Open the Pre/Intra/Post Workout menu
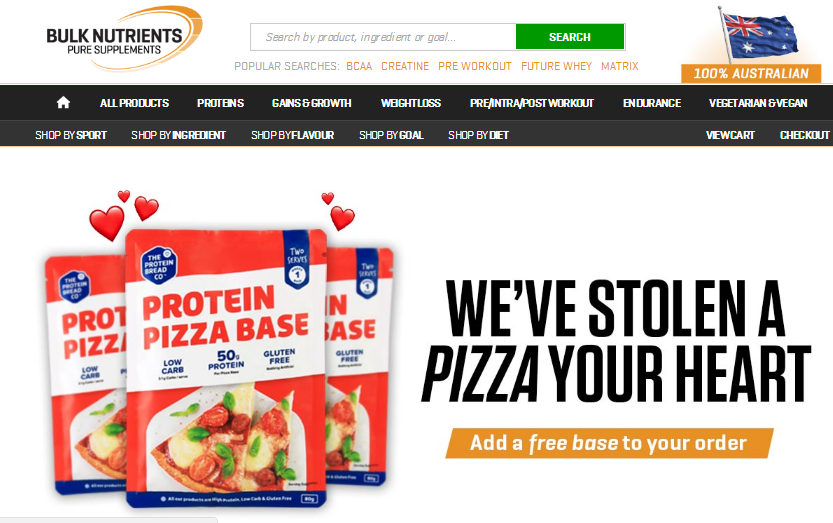Image resolution: width=833 pixels, height=523 pixels. tap(532, 103)
